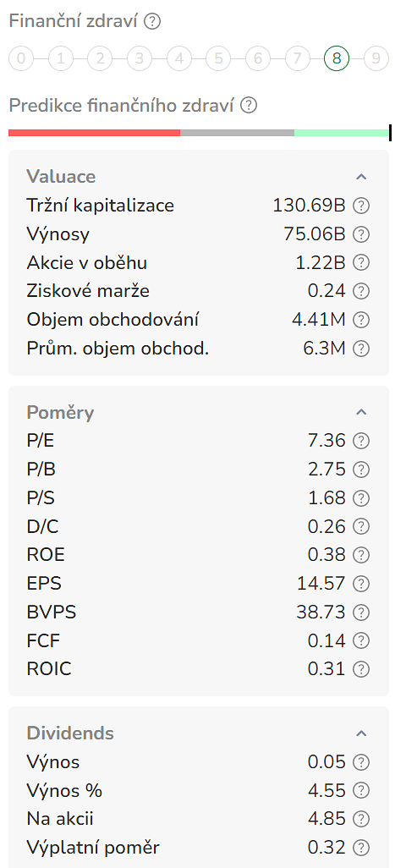Open info icon for Výnos %
Viewport: 406px width, 868px height.
click(x=361, y=790)
